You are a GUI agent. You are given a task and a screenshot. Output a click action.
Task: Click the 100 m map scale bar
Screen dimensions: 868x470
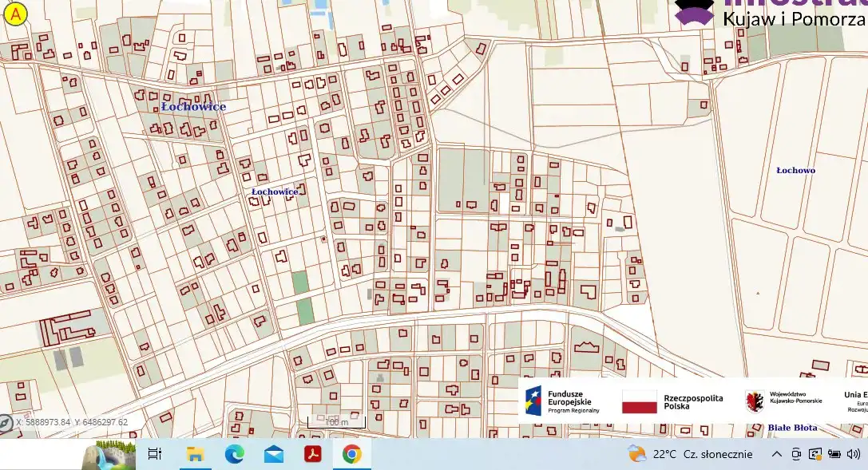click(337, 422)
